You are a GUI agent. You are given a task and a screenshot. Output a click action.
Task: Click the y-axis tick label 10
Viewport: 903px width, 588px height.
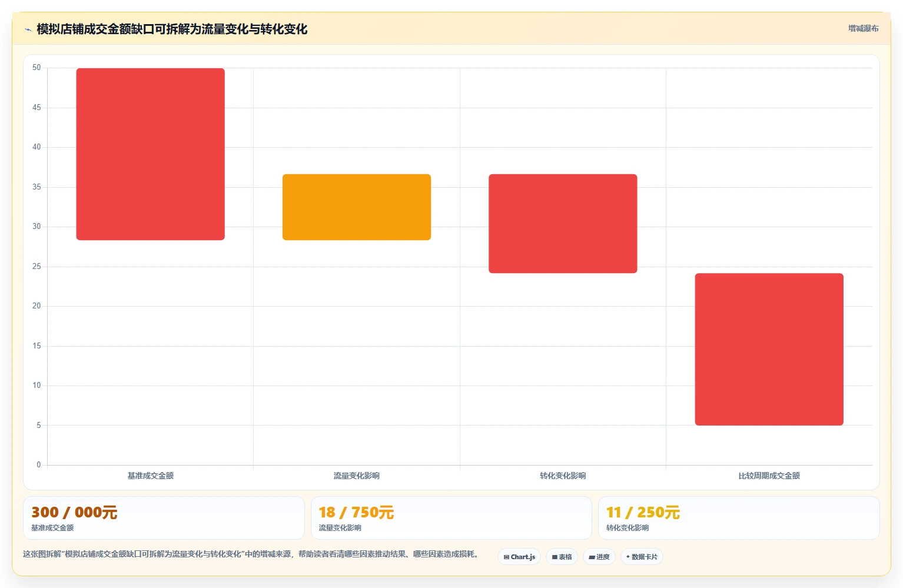[36, 386]
